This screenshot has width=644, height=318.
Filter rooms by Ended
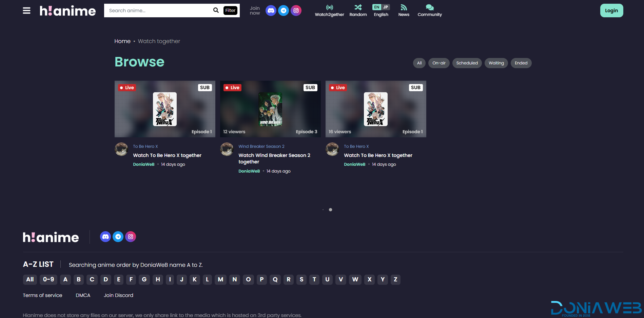click(x=521, y=63)
